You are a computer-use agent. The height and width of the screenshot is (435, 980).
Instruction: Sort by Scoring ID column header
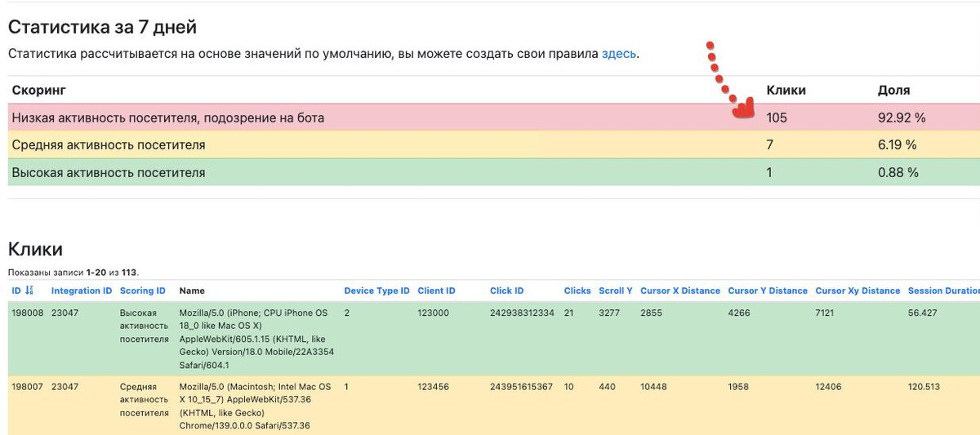[143, 291]
